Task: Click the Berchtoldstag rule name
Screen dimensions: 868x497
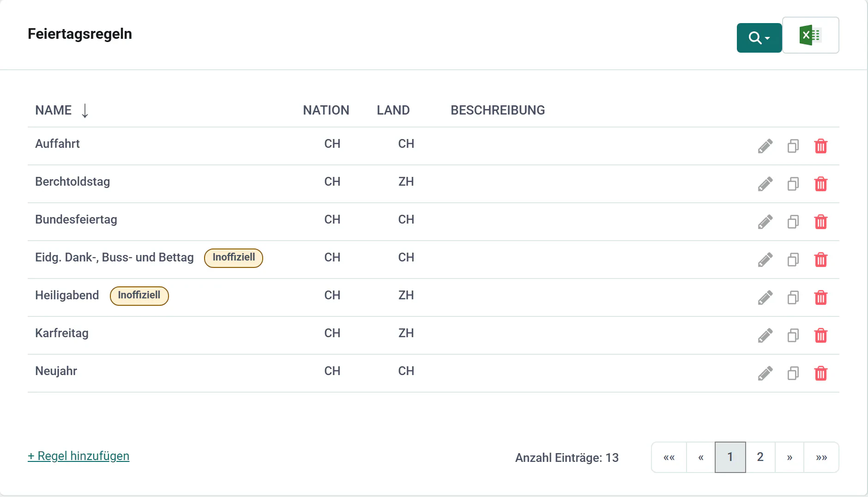Action: [72, 182]
